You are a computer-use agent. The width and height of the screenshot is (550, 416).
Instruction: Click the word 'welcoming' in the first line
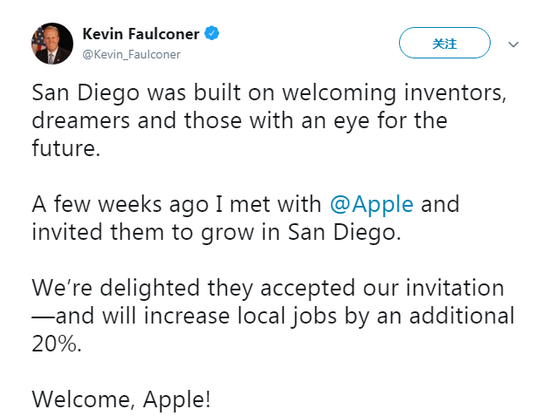[340, 94]
